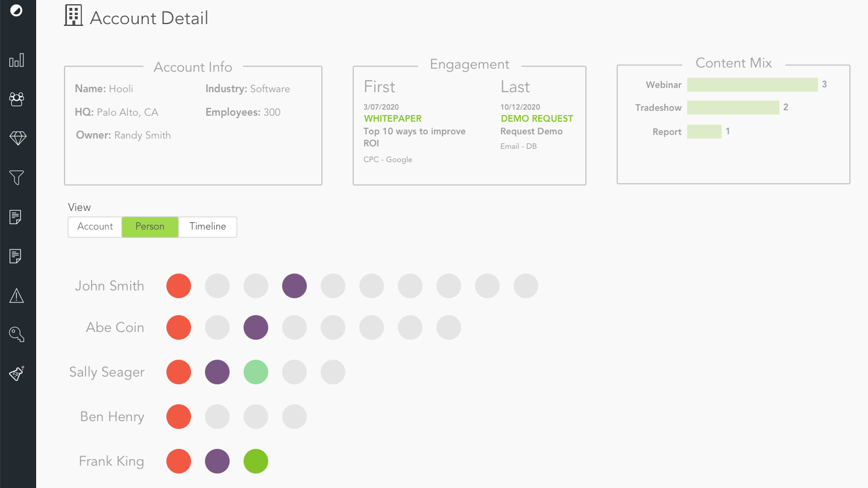Open the DEMO REQUEST engagement link
The width and height of the screenshot is (868, 488).
[x=536, y=118]
